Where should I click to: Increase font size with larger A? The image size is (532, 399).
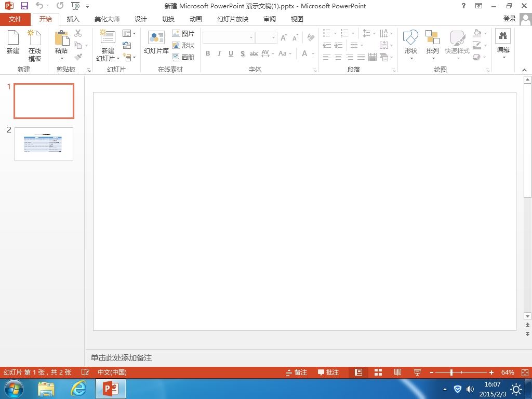coord(284,37)
